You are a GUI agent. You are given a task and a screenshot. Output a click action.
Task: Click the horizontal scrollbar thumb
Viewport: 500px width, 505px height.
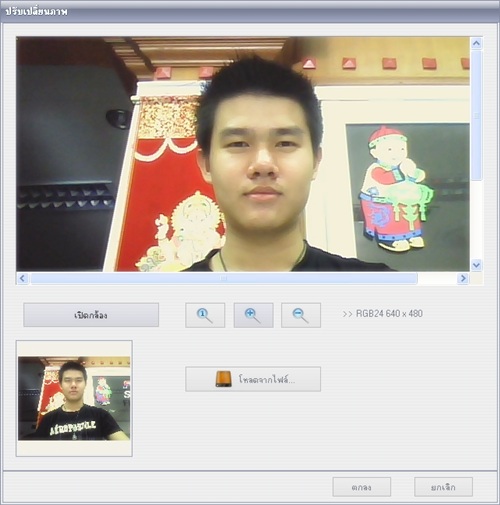coord(224,278)
